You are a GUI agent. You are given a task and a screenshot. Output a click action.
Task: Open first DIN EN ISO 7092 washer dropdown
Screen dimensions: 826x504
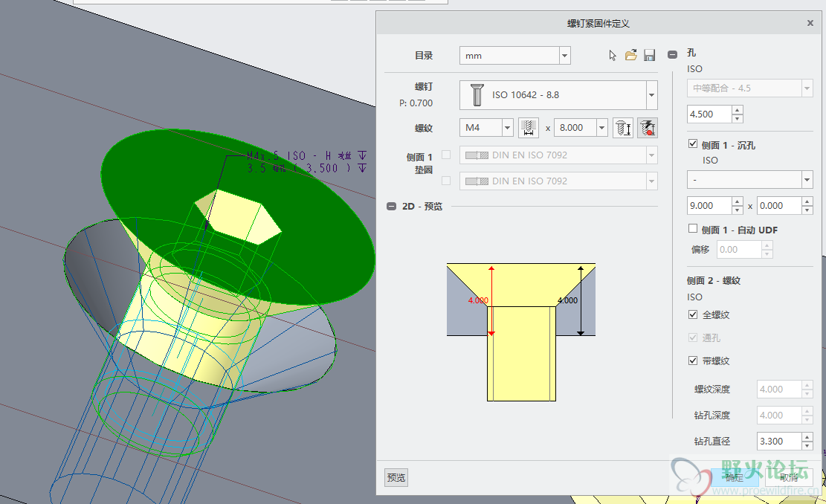coord(651,155)
